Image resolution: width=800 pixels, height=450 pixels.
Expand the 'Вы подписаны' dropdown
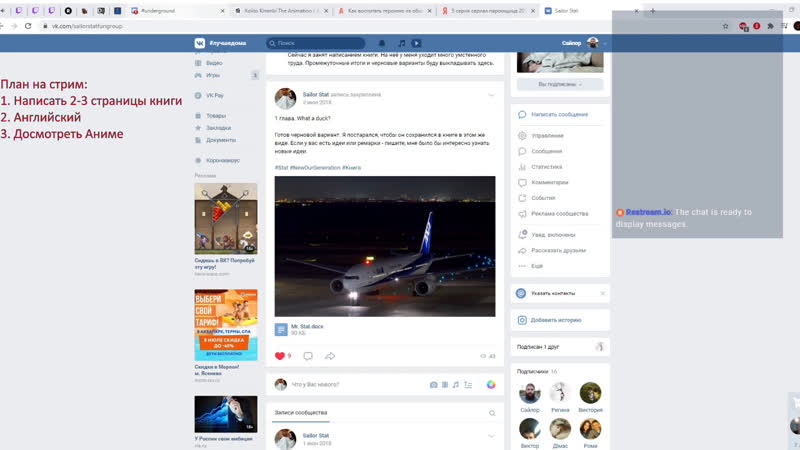(560, 84)
